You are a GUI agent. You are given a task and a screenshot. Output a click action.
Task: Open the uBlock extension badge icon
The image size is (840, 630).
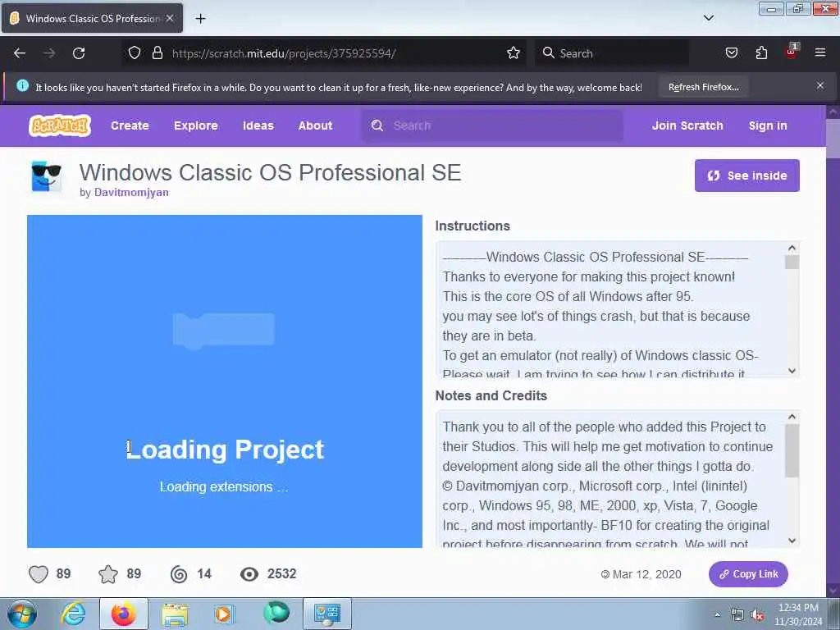point(792,52)
